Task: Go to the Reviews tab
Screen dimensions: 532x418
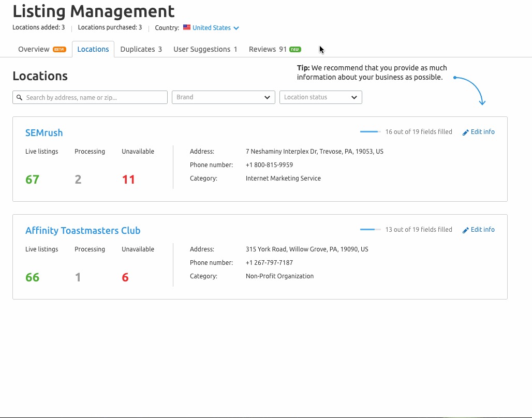Action: (275, 49)
